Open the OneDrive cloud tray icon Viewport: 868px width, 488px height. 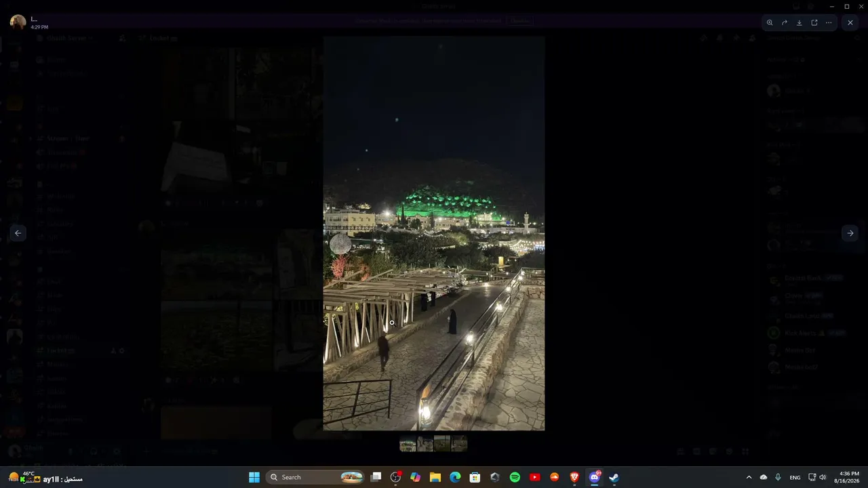[764, 477]
